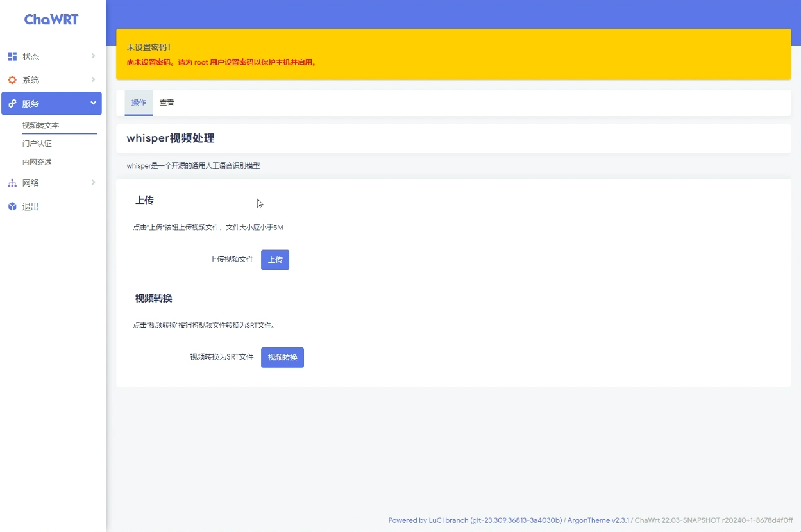The height and width of the screenshot is (532, 801).
Task: Switch to the 查看 tab
Action: click(x=167, y=103)
